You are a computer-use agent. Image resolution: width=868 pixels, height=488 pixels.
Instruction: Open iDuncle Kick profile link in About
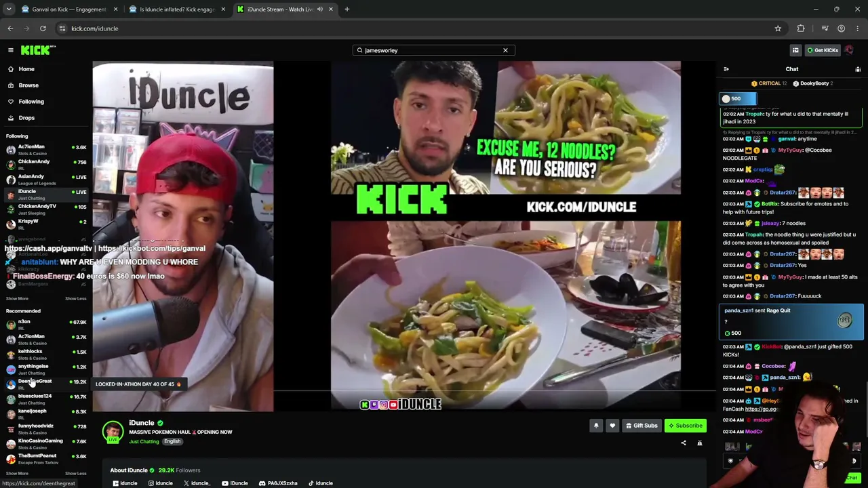pos(125,483)
